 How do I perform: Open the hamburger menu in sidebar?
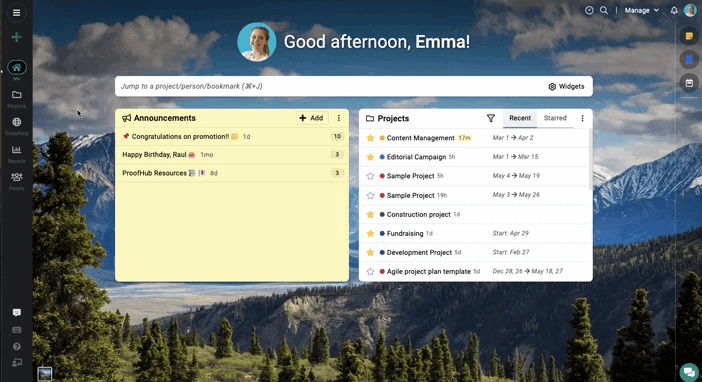tap(17, 13)
